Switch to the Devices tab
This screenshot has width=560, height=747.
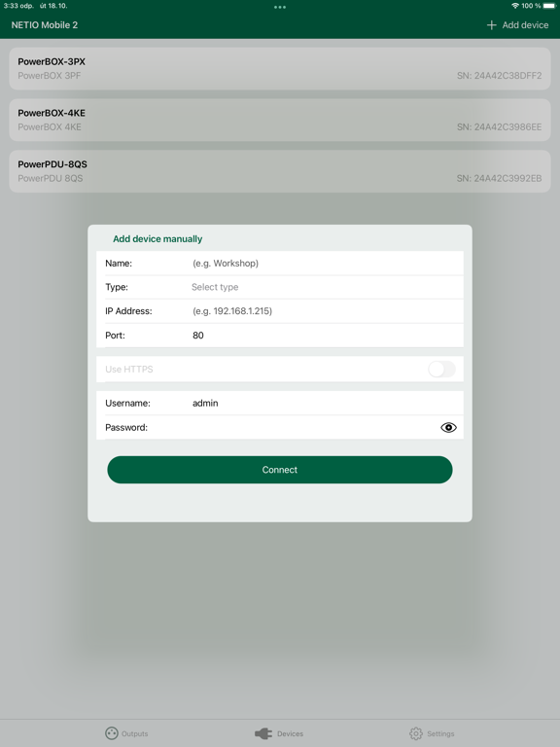[x=279, y=733]
